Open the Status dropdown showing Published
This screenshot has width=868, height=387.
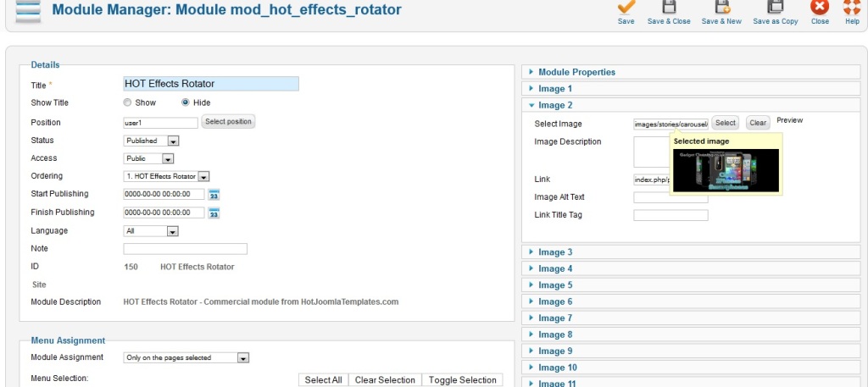(x=151, y=141)
